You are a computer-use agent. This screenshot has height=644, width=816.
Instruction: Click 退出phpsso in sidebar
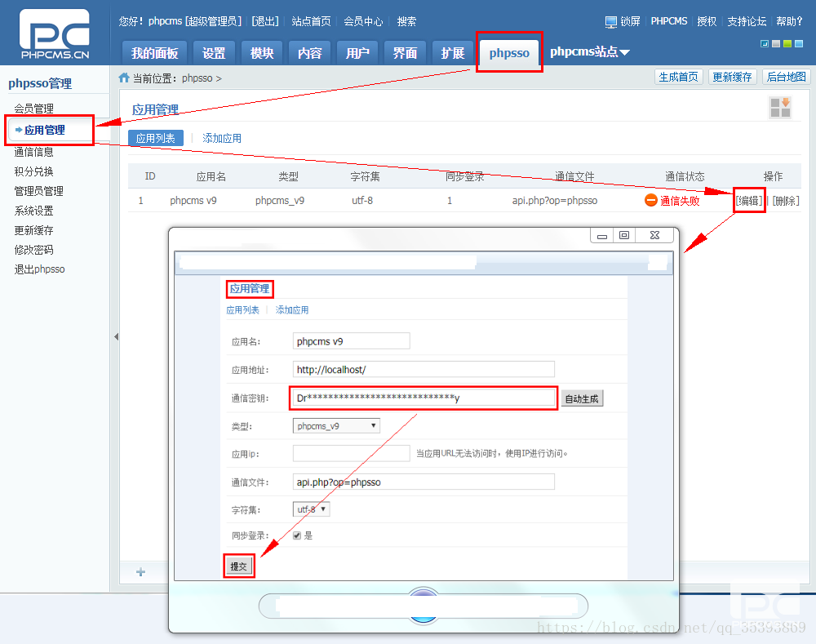coord(39,269)
